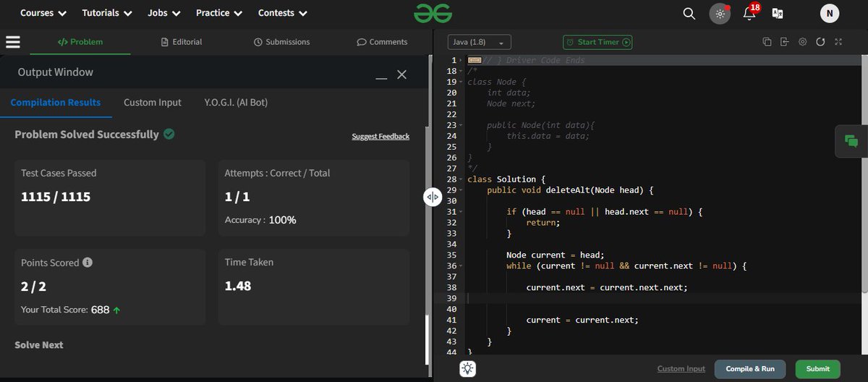
Task: Click the Compile & Run button
Action: (x=750, y=369)
